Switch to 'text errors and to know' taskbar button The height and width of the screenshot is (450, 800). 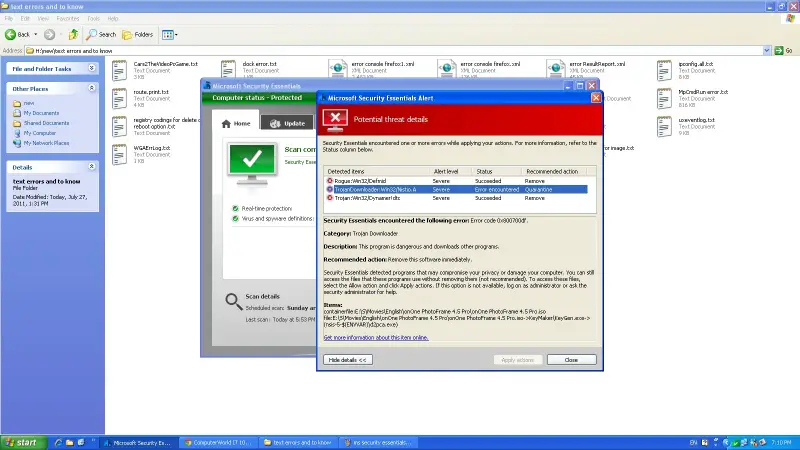298,442
